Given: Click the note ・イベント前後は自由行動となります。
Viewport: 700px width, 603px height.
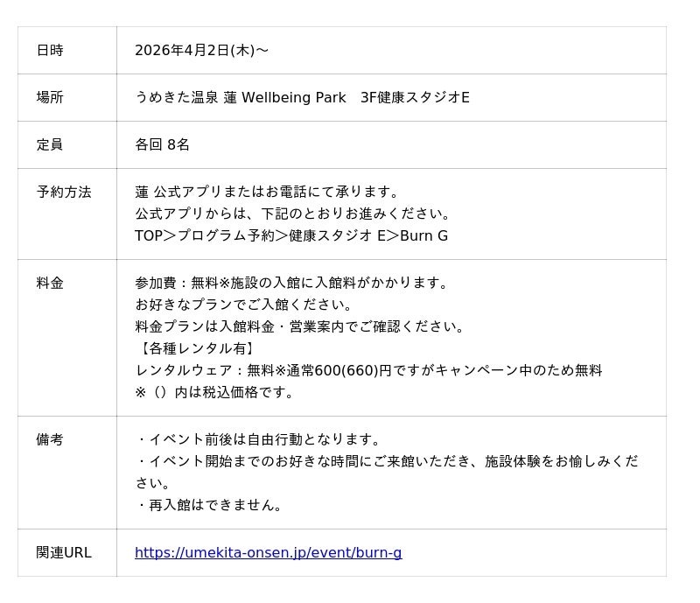Looking at the screenshot, I should [x=260, y=440].
